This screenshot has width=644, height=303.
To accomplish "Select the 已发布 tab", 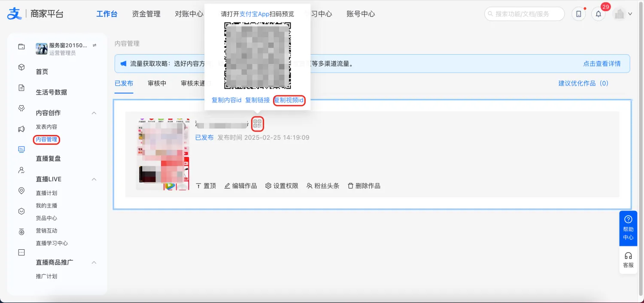I will (124, 83).
